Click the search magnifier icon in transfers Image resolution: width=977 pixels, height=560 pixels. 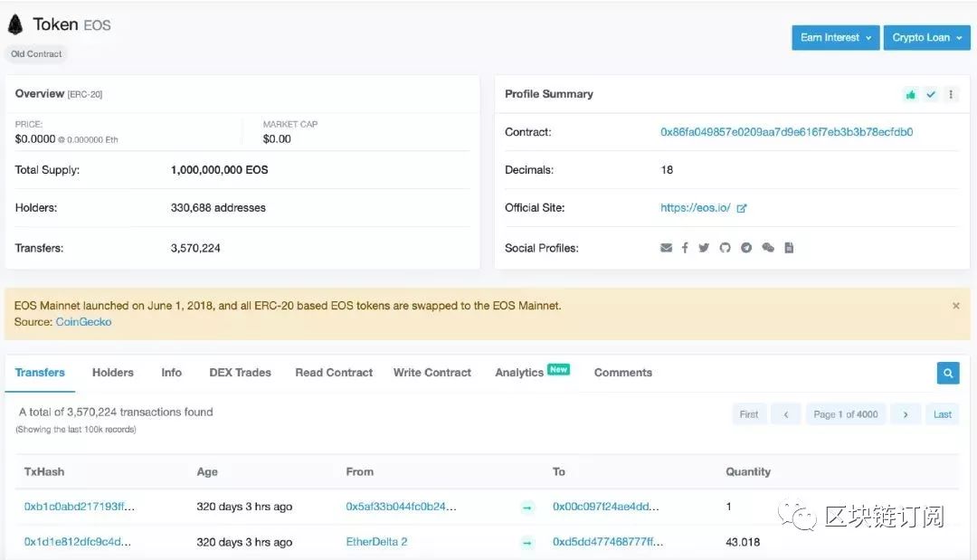(947, 373)
